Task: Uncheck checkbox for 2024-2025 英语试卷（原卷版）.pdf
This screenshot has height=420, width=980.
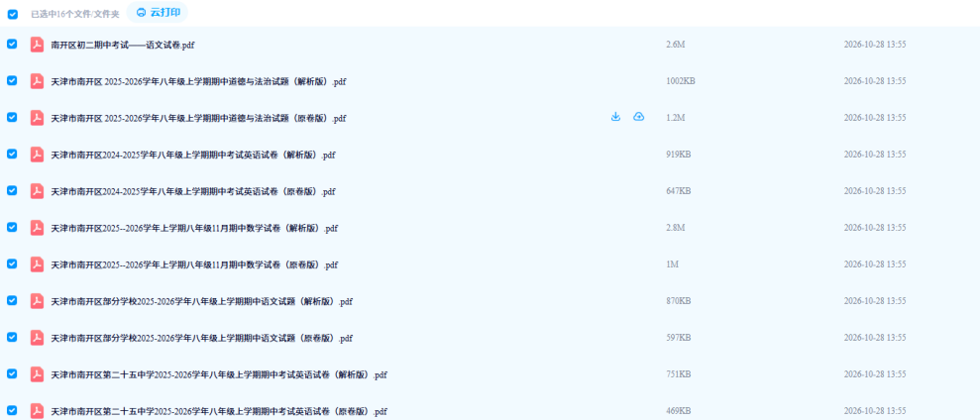Action: pyautogui.click(x=12, y=190)
